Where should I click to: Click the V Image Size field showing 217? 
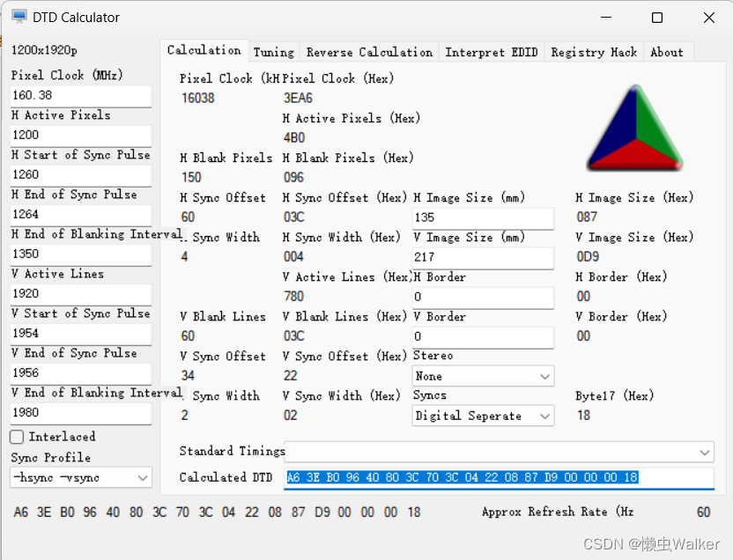click(x=482, y=256)
